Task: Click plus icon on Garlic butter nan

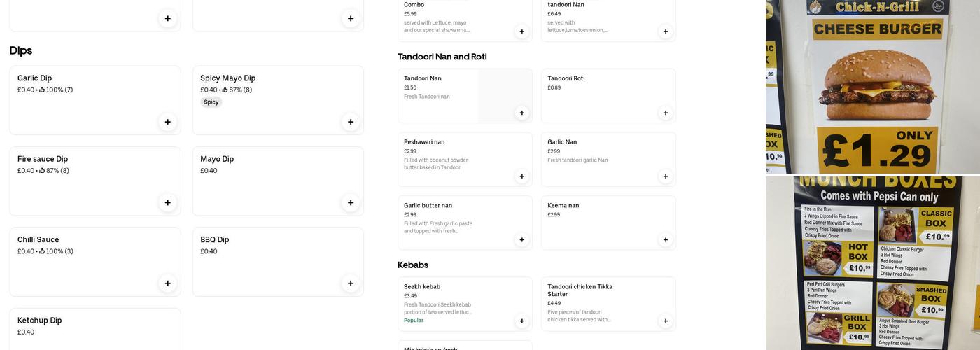Action: click(521, 240)
